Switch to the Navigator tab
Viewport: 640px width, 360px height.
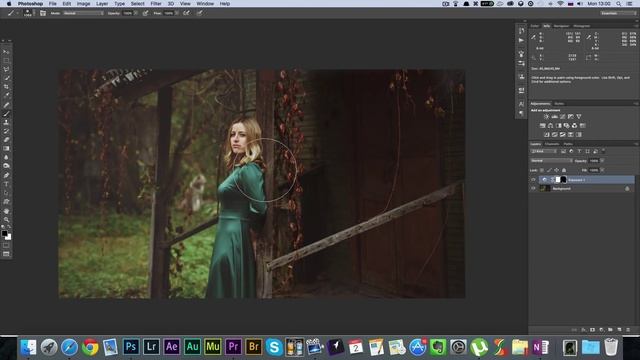tap(561, 26)
